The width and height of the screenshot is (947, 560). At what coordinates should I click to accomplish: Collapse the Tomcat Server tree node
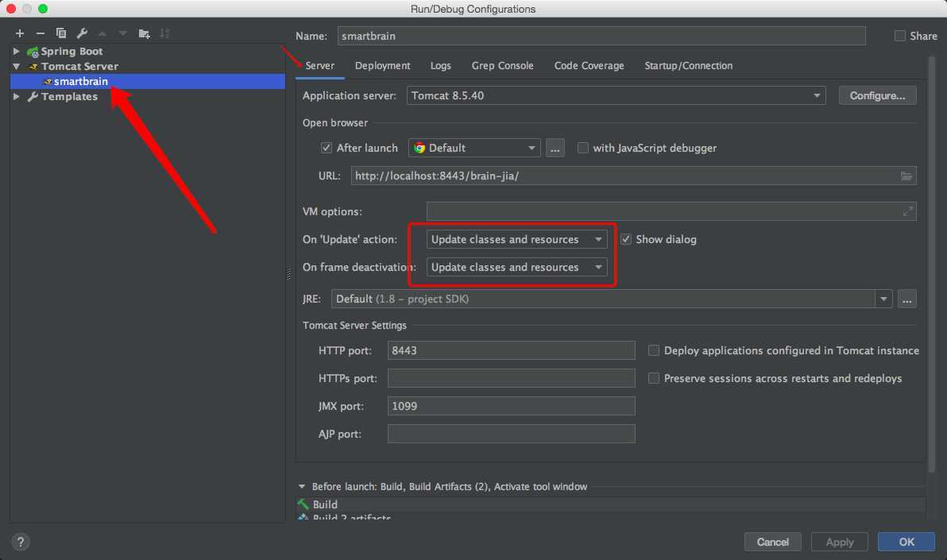(x=17, y=67)
